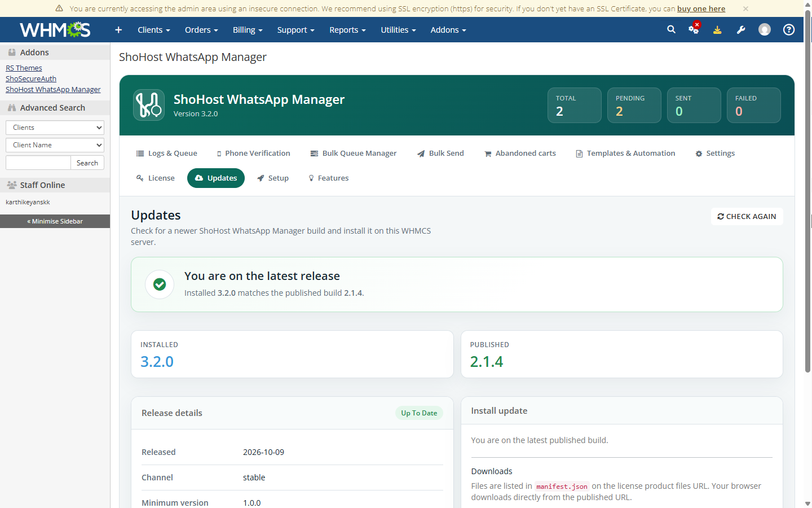Dismiss the insecure connection warning

745,8
